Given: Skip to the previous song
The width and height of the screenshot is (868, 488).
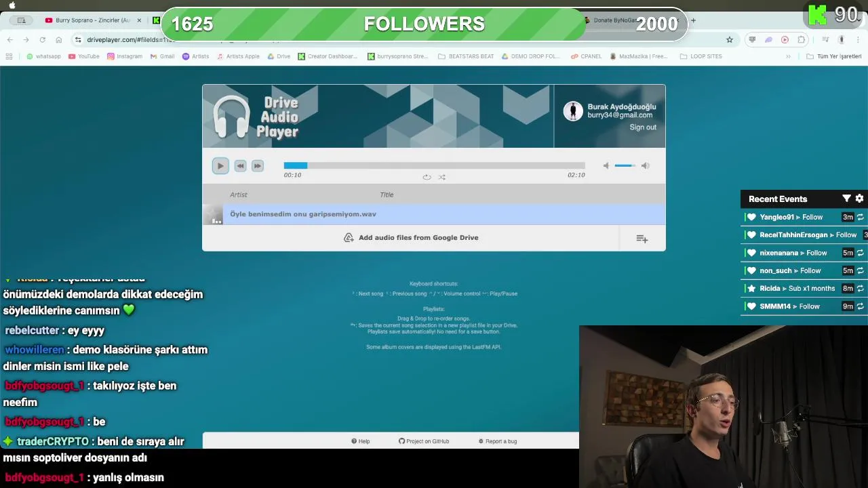Looking at the screenshot, I should click(x=240, y=166).
